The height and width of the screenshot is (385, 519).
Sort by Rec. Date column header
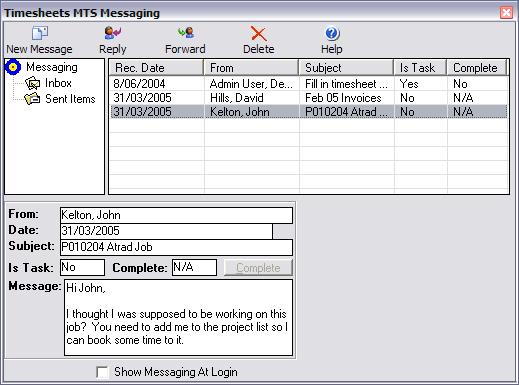coord(156,68)
